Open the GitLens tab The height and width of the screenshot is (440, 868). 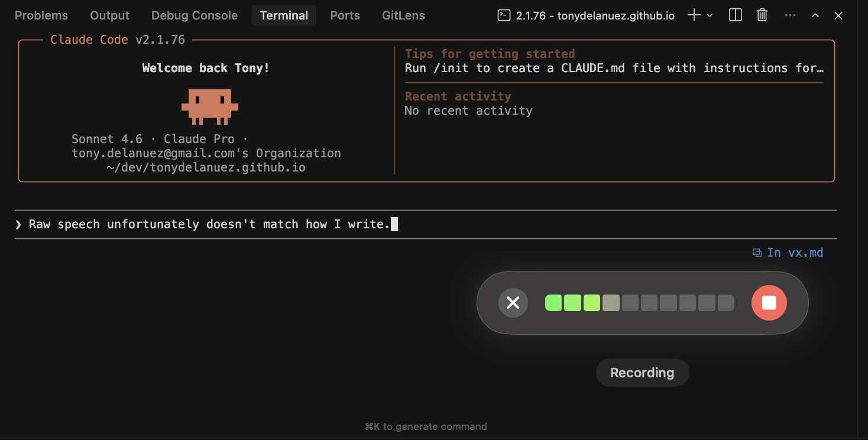tap(403, 15)
